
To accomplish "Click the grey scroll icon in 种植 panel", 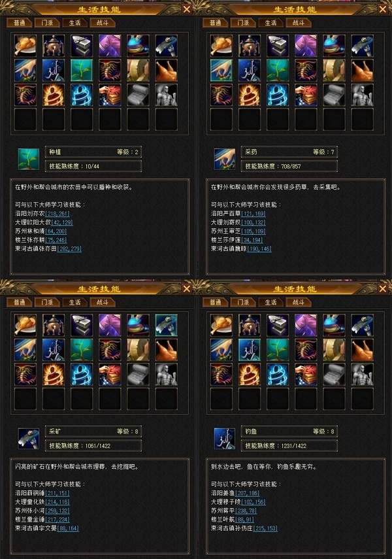I will point(139,95).
